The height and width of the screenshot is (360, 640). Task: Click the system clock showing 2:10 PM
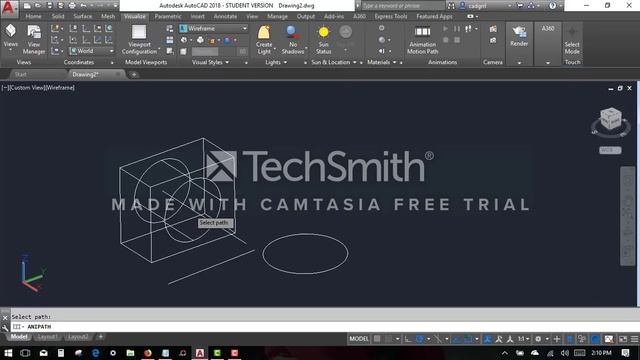601,353
